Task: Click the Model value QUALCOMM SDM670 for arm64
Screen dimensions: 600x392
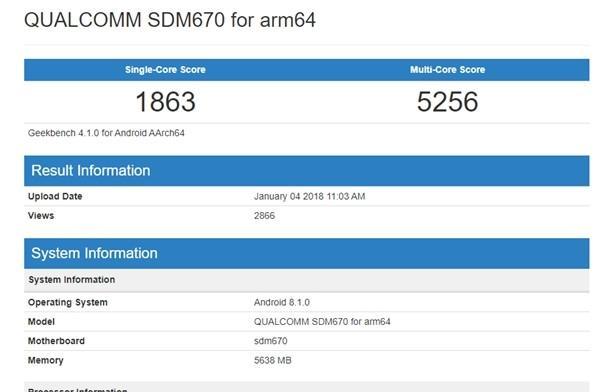Action: 322,322
